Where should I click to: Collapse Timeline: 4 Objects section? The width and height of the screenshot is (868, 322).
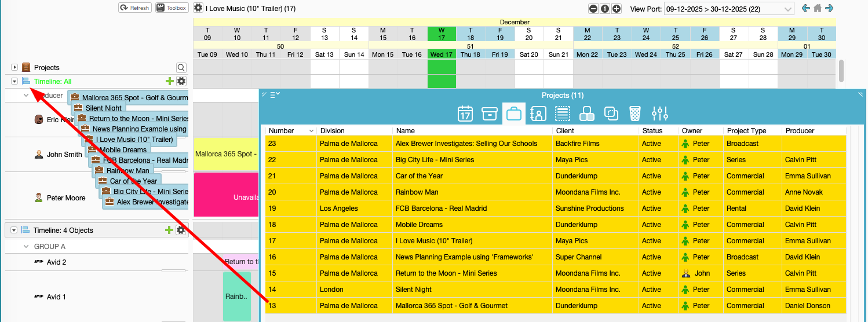tap(14, 230)
